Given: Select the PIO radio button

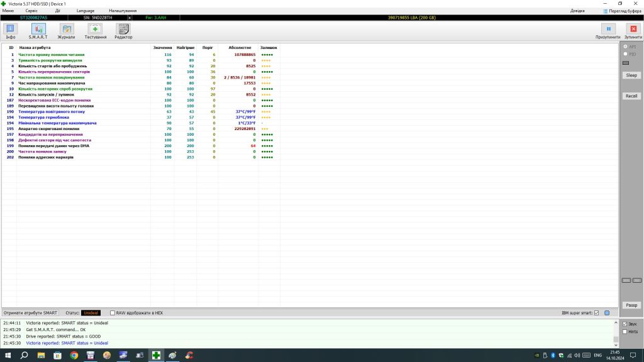Looking at the screenshot, I should [x=626, y=54].
